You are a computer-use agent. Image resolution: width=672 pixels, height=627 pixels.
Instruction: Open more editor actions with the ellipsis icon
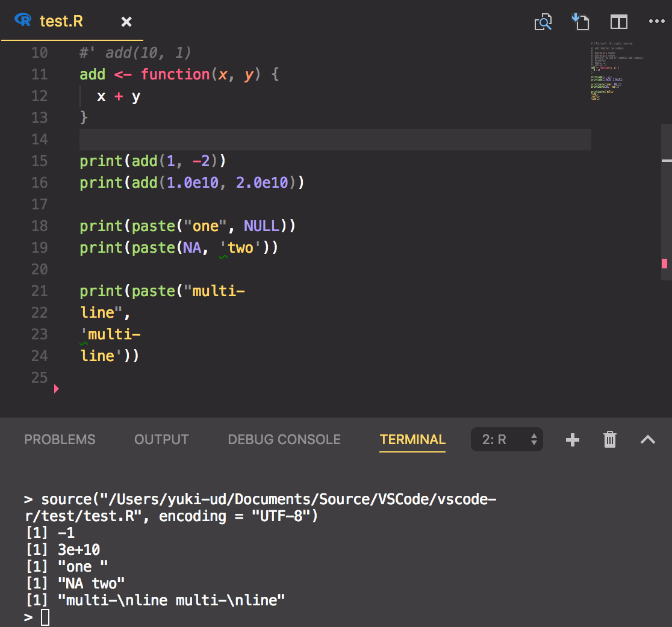656,21
